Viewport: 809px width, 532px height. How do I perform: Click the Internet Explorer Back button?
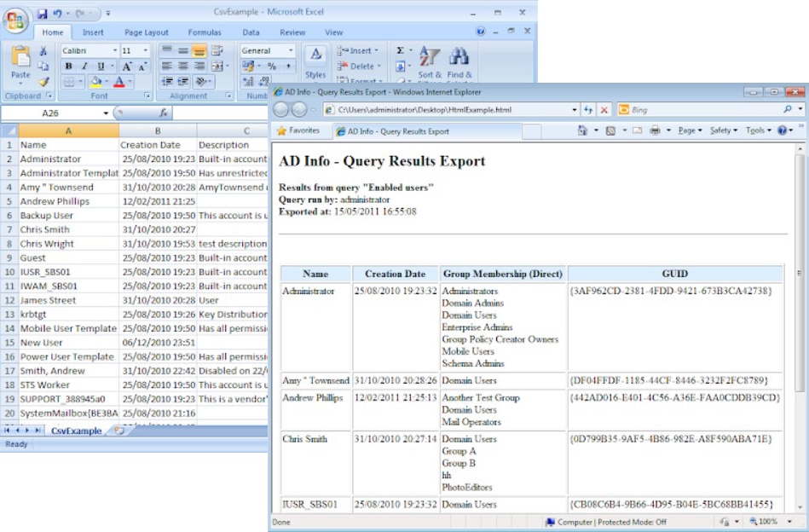click(x=280, y=109)
